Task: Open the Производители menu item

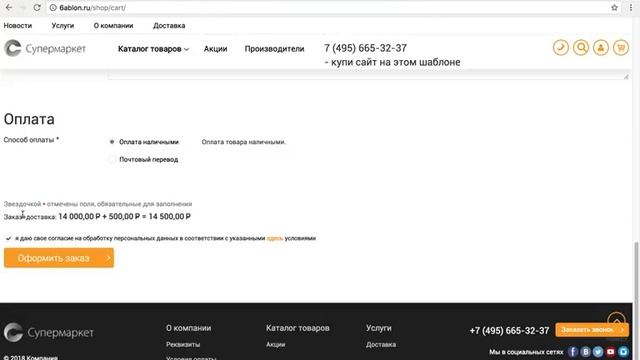Action: tap(274, 49)
